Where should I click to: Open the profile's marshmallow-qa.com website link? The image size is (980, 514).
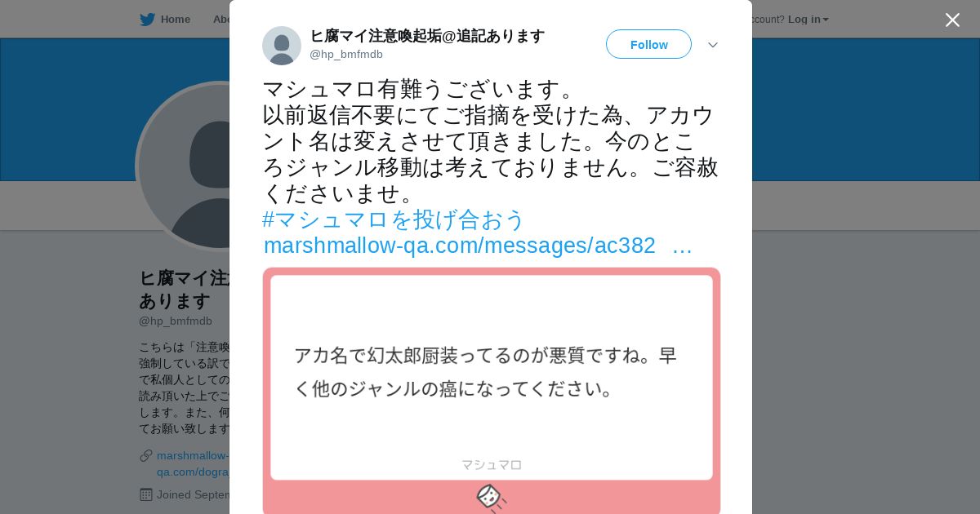193,463
